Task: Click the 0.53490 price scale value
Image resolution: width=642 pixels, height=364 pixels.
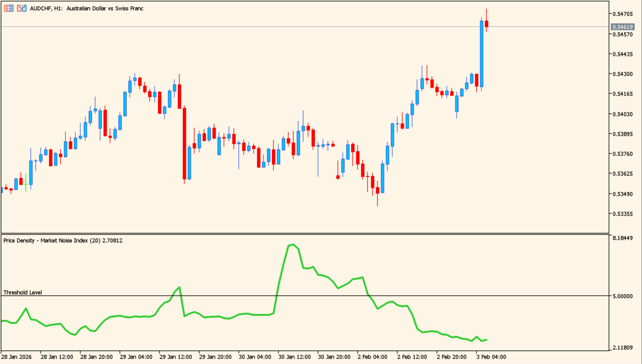Action: tap(622, 194)
